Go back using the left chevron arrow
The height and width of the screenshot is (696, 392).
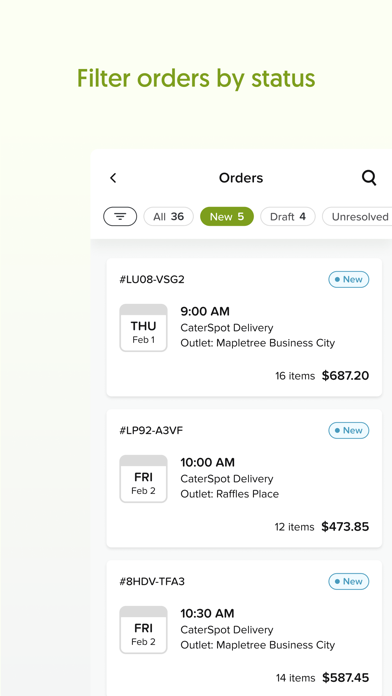pos(113,178)
